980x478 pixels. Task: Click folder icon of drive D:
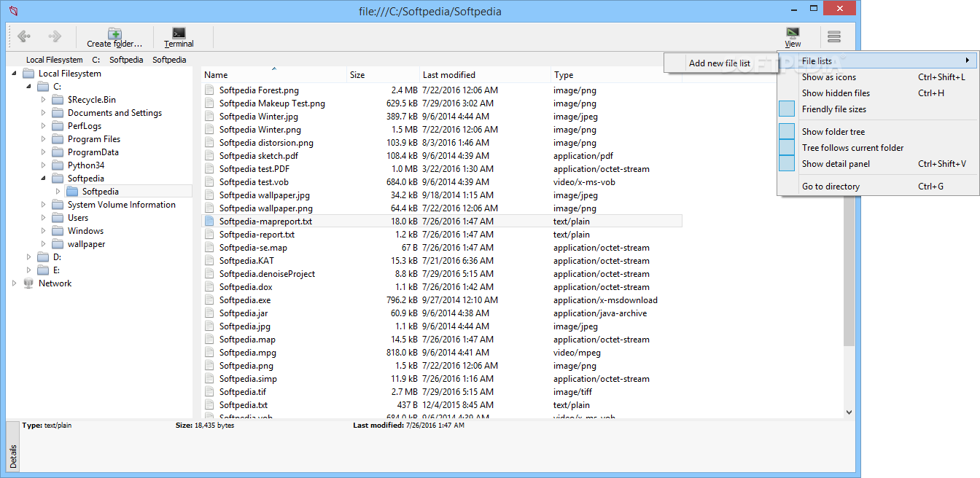pyautogui.click(x=43, y=257)
